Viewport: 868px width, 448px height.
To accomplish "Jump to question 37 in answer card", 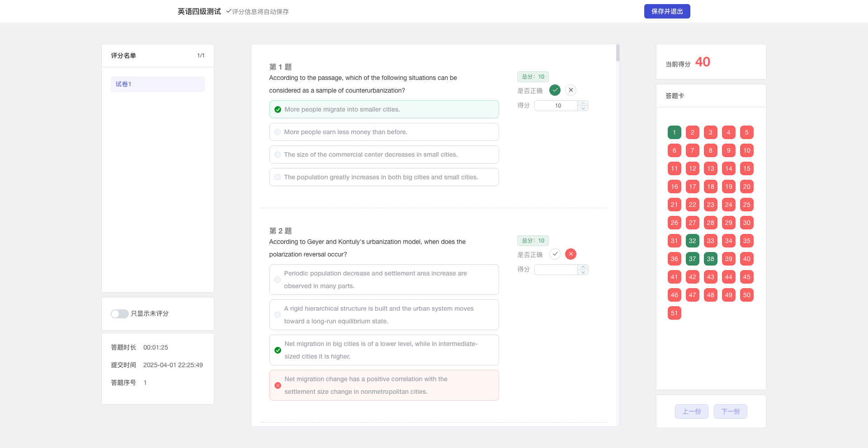I will pos(692,259).
